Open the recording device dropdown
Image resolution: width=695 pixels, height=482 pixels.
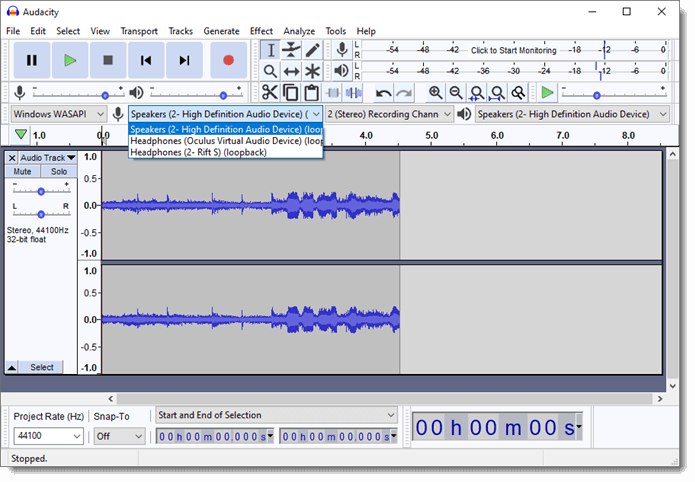tap(226, 114)
